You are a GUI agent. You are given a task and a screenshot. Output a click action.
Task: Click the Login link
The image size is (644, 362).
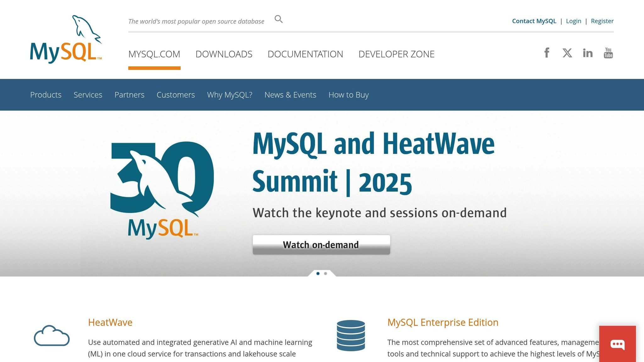[574, 21]
